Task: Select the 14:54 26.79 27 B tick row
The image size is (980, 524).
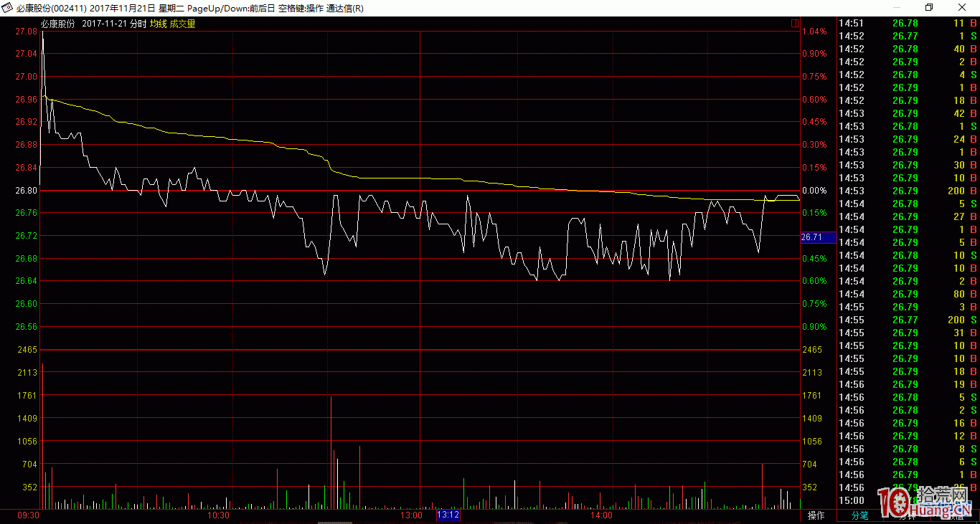Action: click(x=908, y=216)
